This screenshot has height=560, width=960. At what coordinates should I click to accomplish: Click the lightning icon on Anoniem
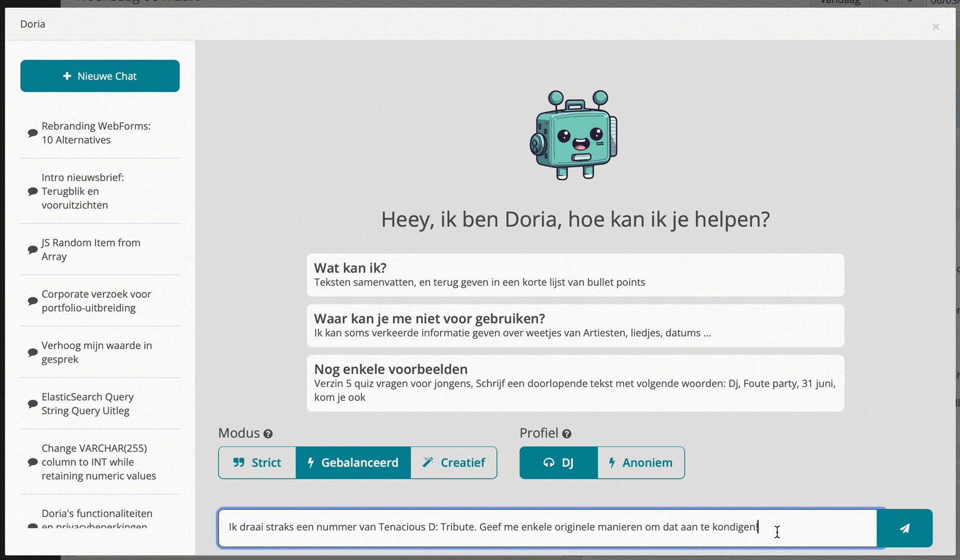[x=612, y=463]
